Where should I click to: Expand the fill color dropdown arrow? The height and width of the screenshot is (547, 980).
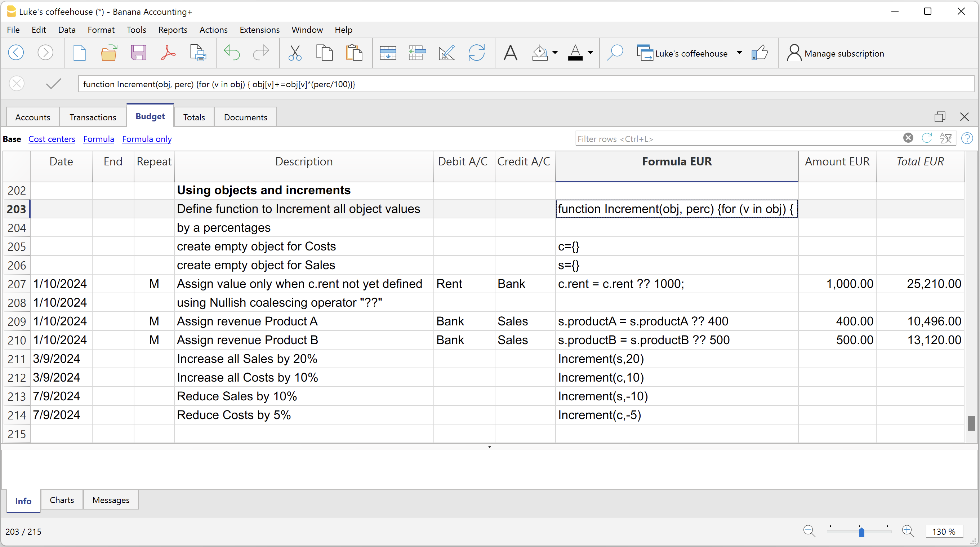click(x=555, y=53)
